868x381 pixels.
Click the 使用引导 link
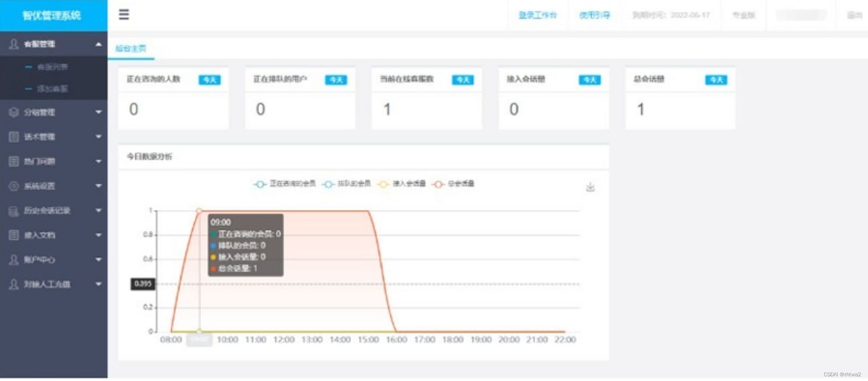point(595,15)
